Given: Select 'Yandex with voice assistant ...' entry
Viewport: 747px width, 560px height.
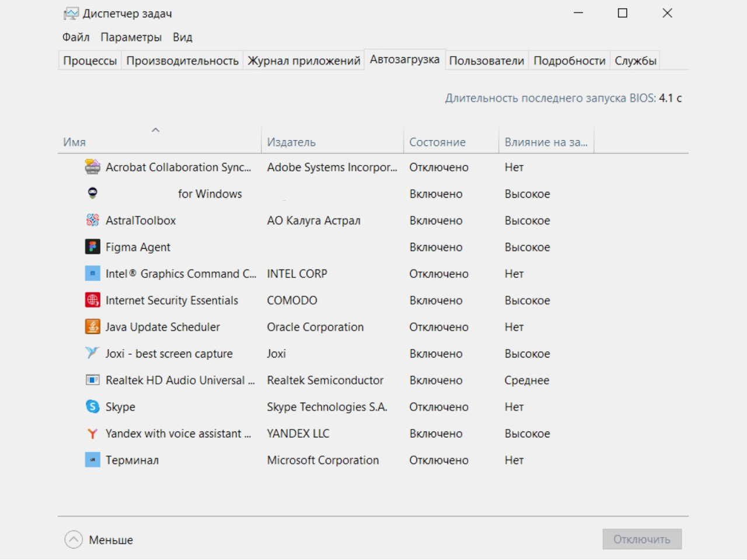Looking at the screenshot, I should coord(179,433).
